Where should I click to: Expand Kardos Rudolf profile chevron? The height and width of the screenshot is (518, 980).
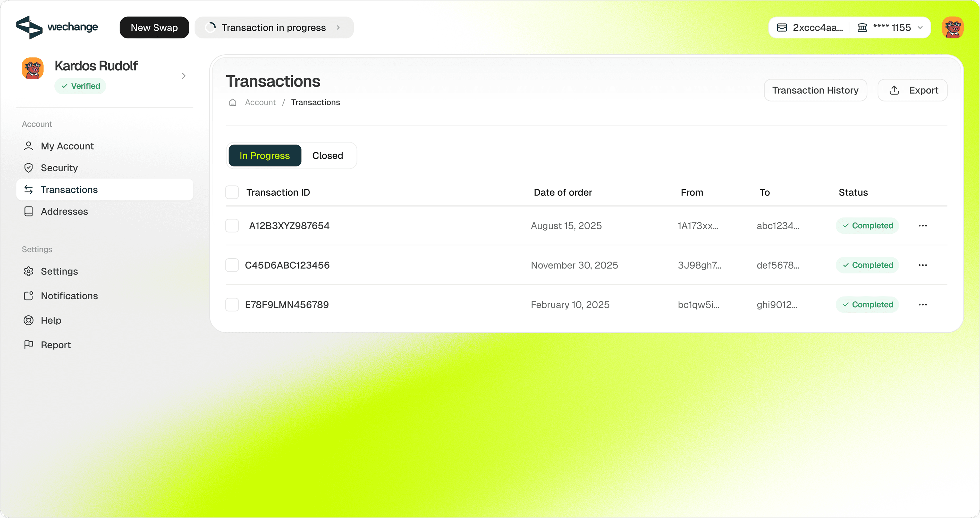(184, 76)
